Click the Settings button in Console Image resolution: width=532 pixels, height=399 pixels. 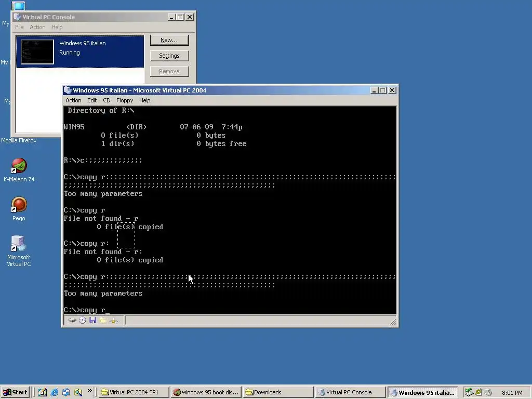(x=169, y=56)
